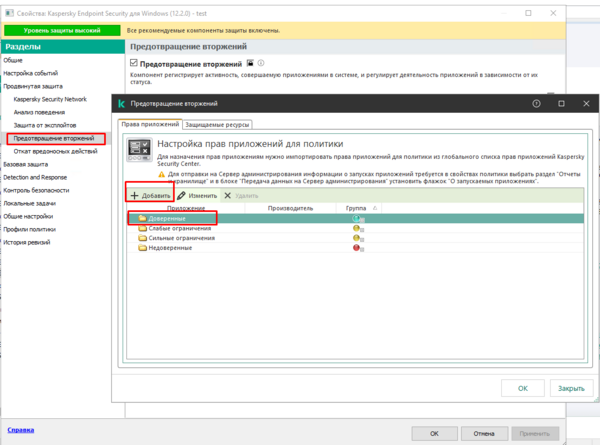Image resolution: width=600 pixels, height=445 pixels.
Task: Open Kaspersky Security Network section
Action: tap(50, 99)
